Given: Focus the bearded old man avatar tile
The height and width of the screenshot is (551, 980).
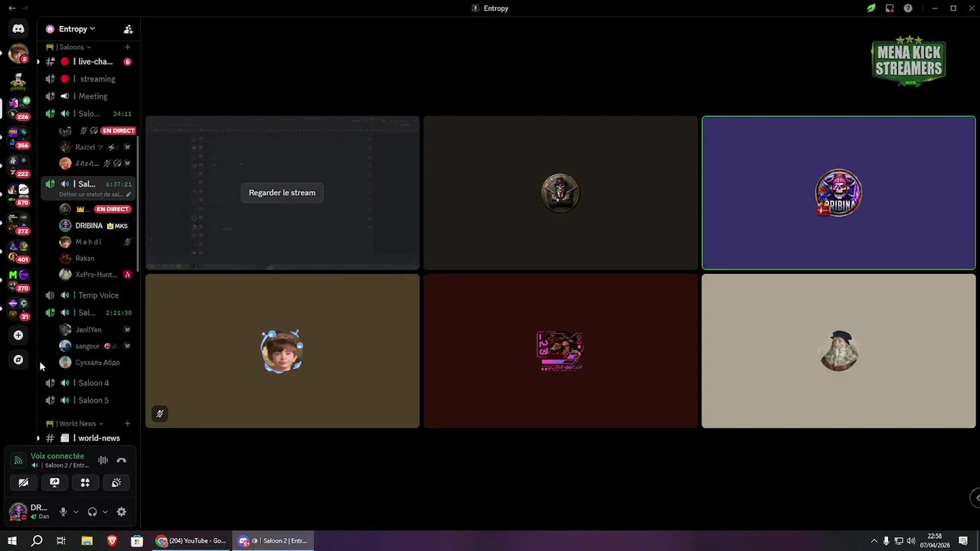Looking at the screenshot, I should point(838,351).
